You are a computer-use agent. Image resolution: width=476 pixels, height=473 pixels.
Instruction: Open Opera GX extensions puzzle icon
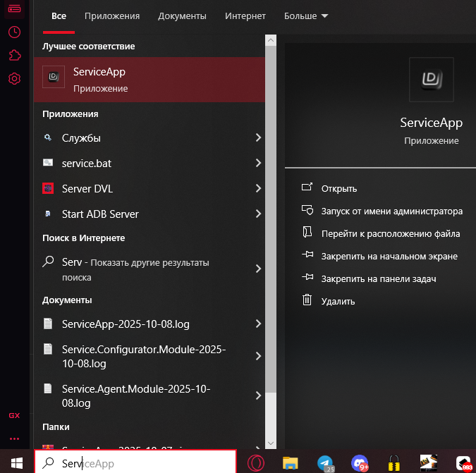[x=14, y=56]
